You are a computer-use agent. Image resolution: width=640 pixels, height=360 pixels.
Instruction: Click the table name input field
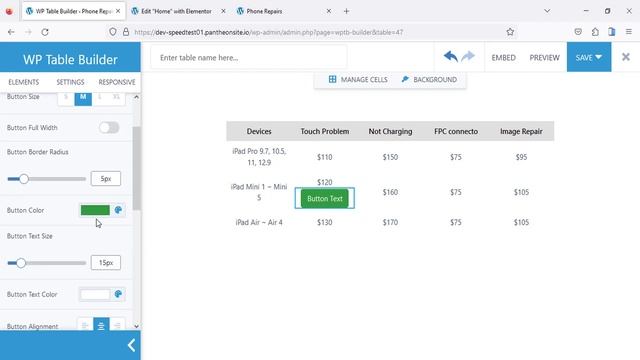249,58
